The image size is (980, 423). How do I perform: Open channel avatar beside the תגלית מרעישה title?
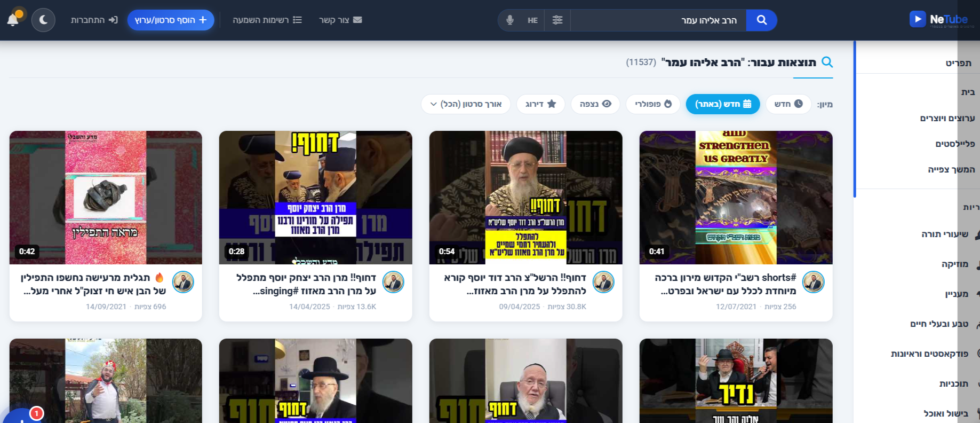coord(183,282)
